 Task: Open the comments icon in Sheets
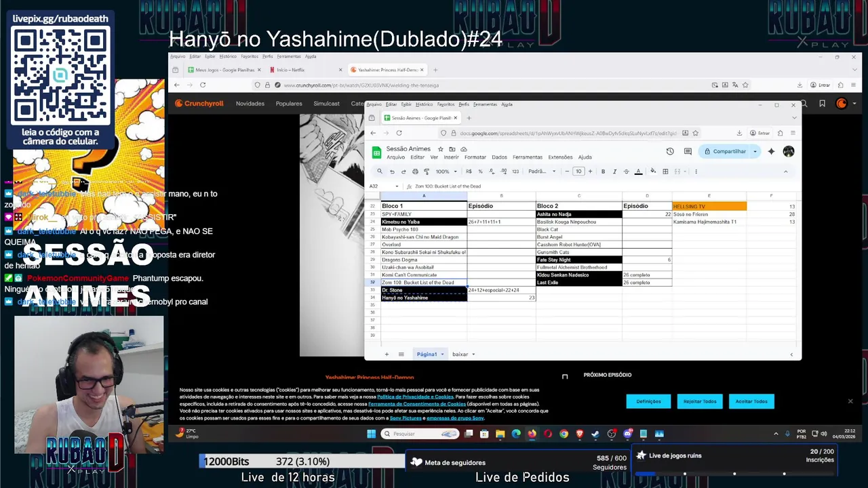688,152
